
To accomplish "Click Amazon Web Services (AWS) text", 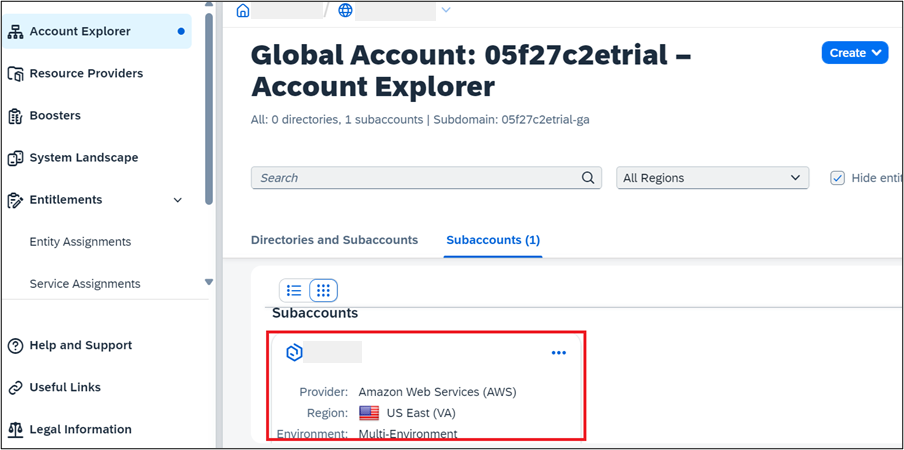I will pyautogui.click(x=438, y=392).
